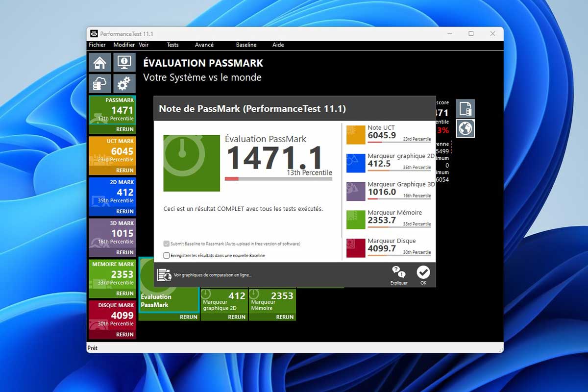The image size is (588, 392).
Task: Click the COMPLET result message text
Action: pos(243,209)
